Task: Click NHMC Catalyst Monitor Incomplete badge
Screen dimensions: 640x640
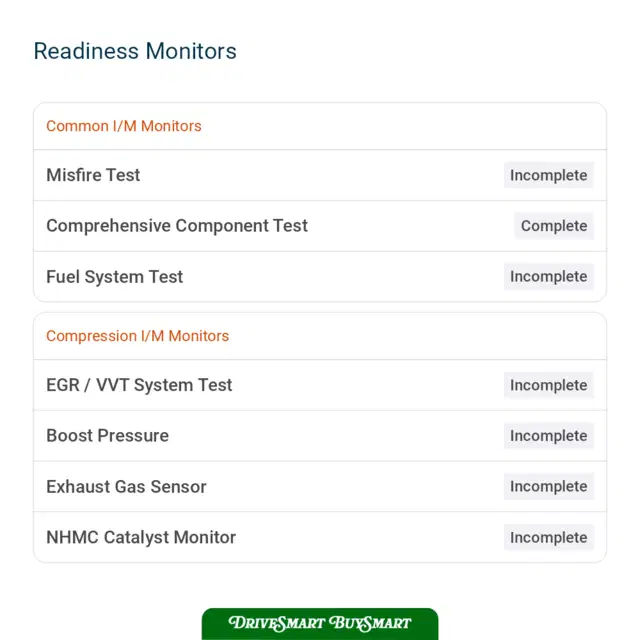Action: point(549,537)
